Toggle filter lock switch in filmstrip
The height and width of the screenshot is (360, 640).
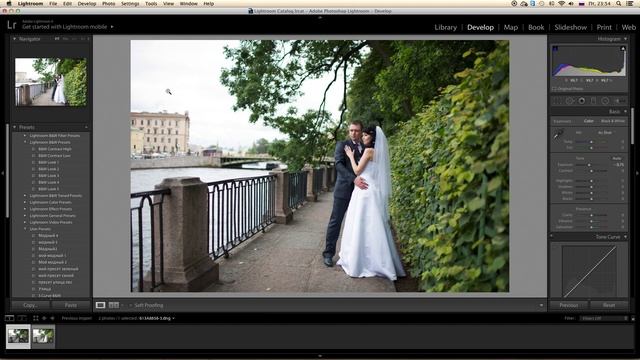pyautogui.click(x=633, y=318)
